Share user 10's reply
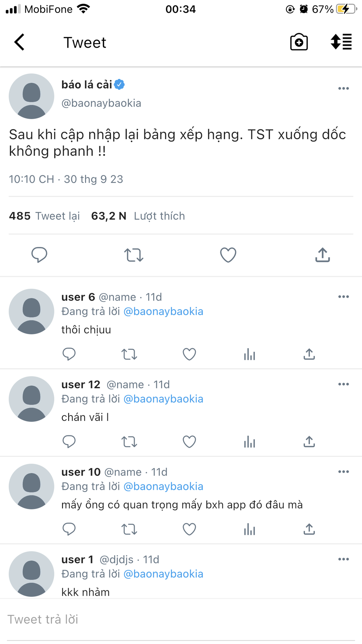Viewport: 362px width, 644px height. [x=309, y=529]
